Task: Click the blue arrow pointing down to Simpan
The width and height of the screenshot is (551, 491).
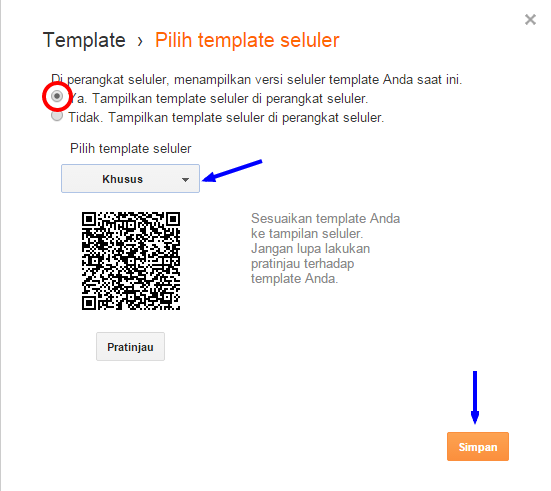Action: [x=475, y=398]
